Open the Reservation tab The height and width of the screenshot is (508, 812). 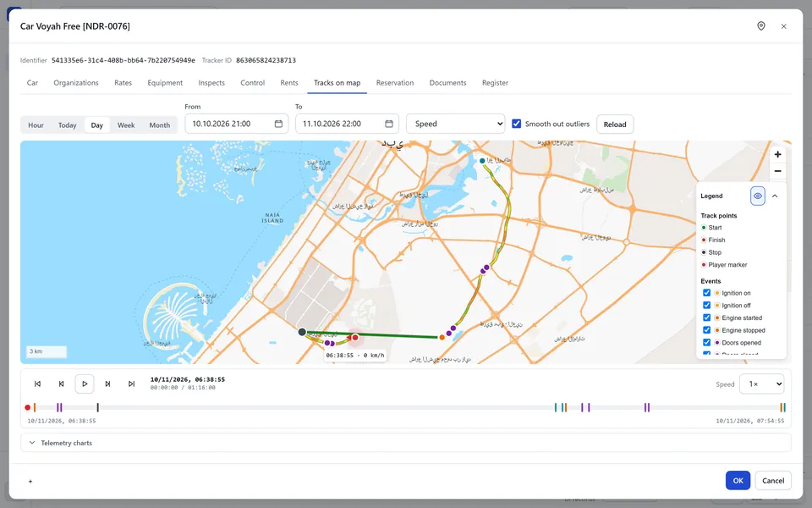395,83
